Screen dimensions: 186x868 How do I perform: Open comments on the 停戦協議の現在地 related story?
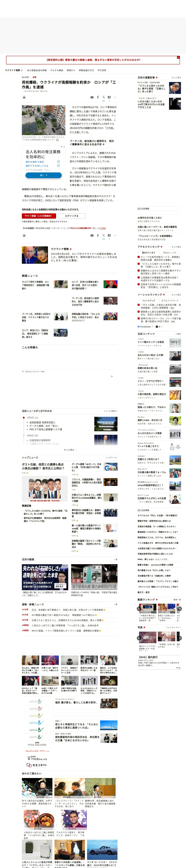tap(84, 320)
